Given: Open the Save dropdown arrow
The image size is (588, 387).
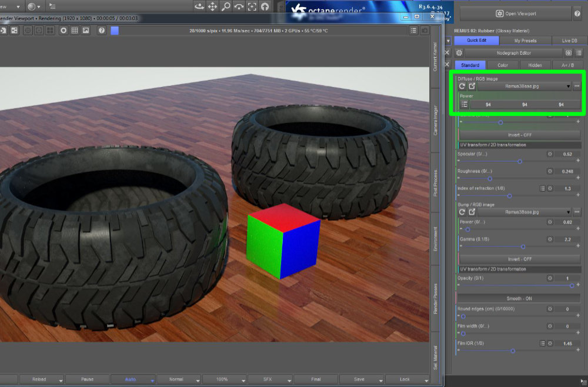Looking at the screenshot, I should pos(380,381).
